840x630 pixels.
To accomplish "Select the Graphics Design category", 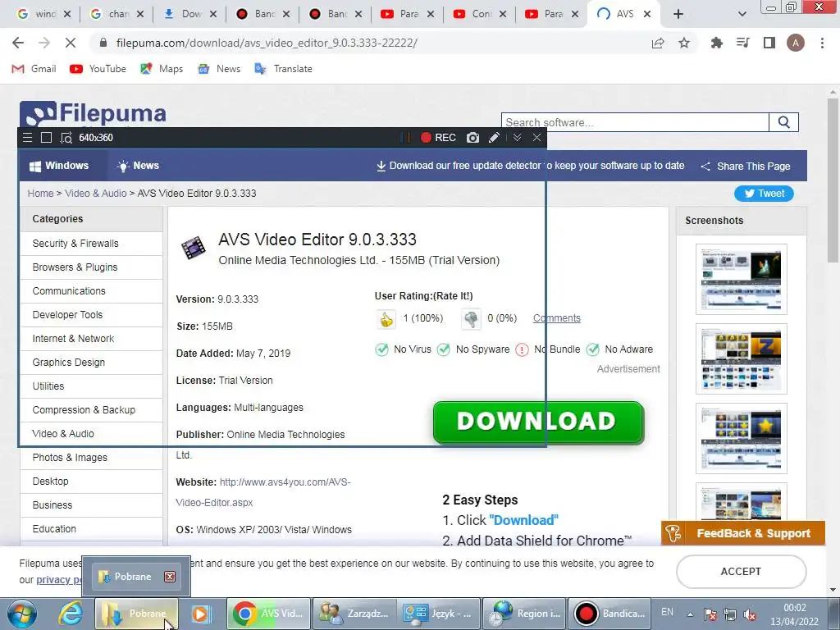I will (x=91, y=362).
